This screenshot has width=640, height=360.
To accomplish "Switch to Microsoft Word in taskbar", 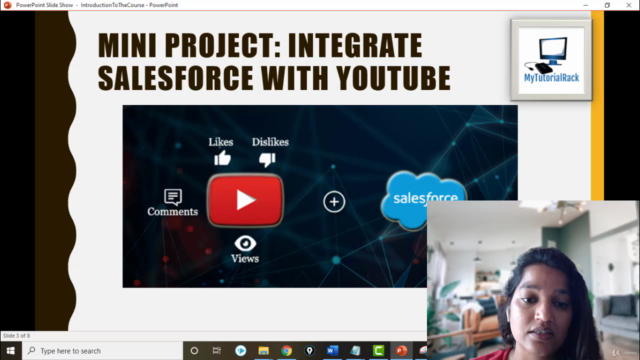I will coord(332,351).
